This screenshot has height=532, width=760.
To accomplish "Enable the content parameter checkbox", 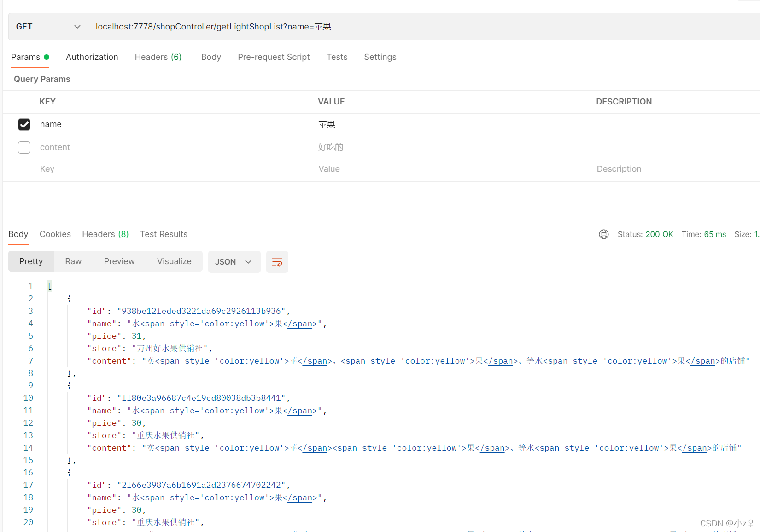I will coord(24,147).
